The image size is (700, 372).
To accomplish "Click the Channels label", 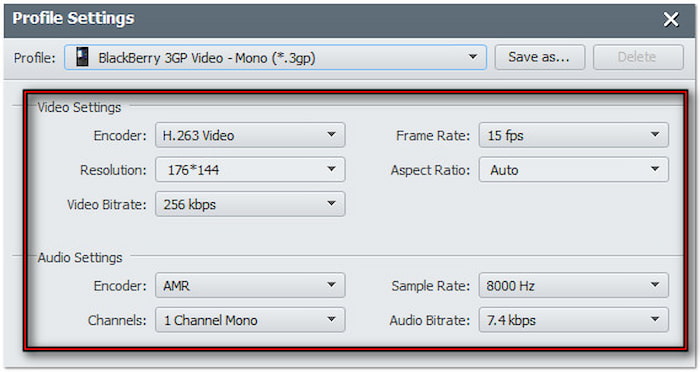I will pos(117,320).
